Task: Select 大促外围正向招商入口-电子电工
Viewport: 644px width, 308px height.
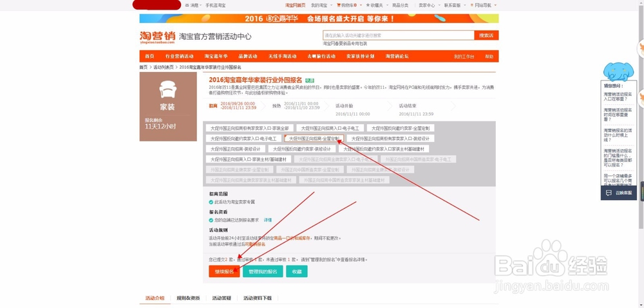Action: [x=330, y=129]
